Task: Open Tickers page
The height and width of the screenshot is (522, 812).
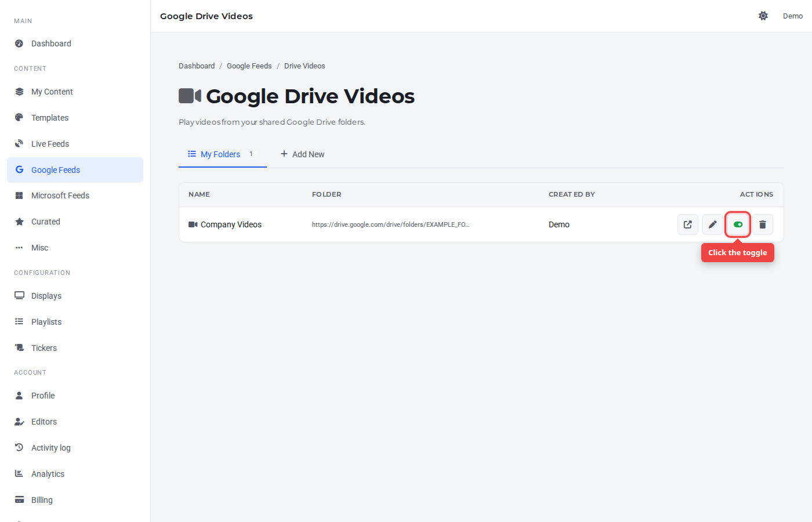Action: click(x=75, y=348)
